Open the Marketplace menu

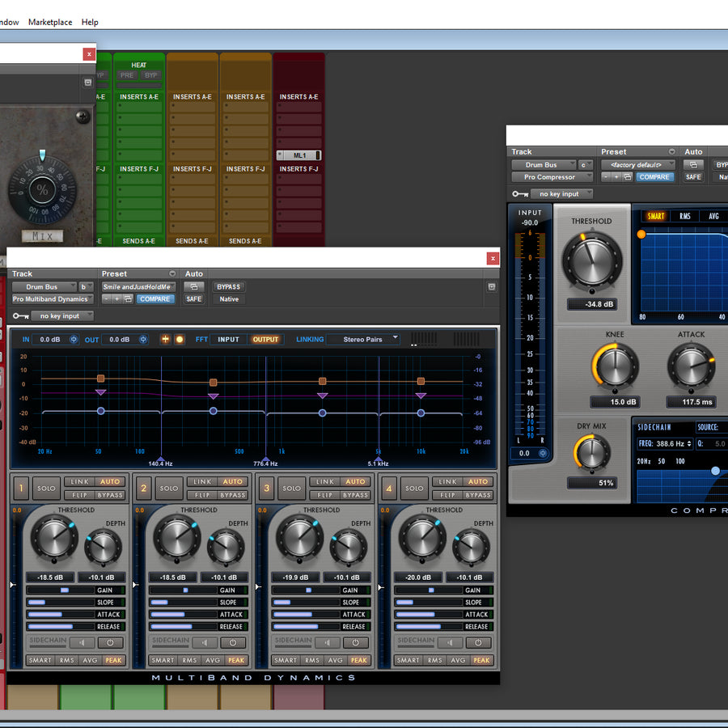click(x=50, y=22)
